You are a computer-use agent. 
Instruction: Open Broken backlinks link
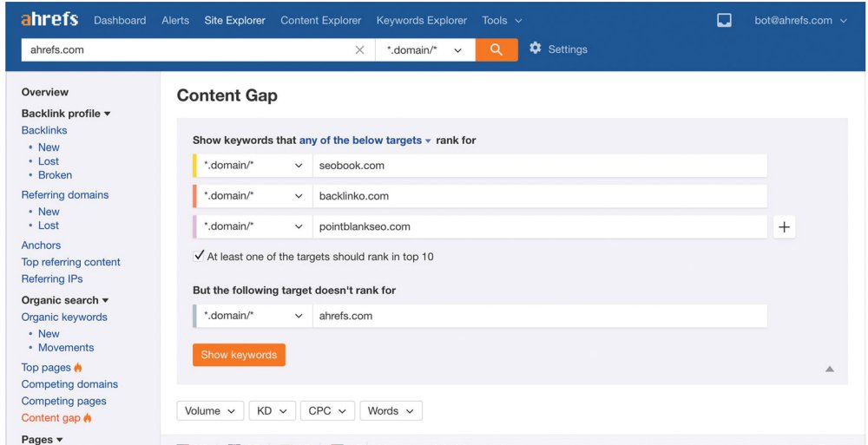pyautogui.click(x=55, y=175)
